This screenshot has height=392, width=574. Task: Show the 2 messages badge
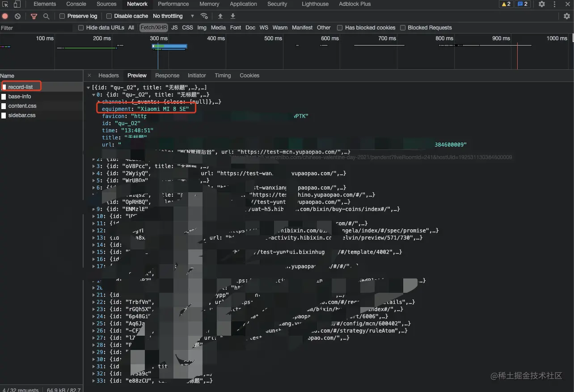click(x=523, y=4)
